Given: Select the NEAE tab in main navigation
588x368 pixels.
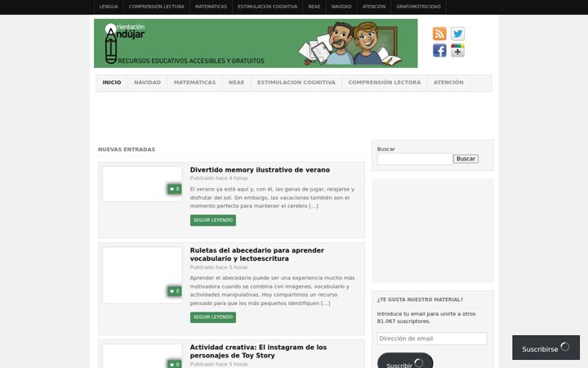Looking at the screenshot, I should click(236, 83).
